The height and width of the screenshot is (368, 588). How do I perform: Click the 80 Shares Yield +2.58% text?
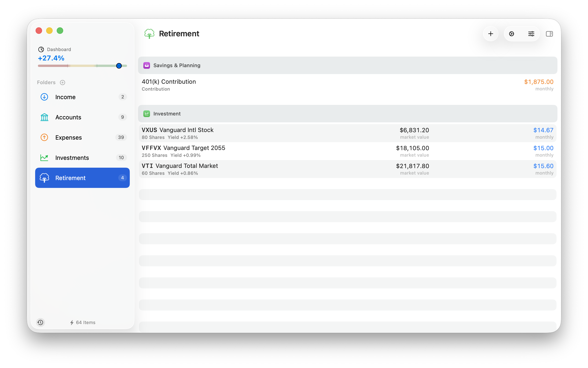click(x=170, y=137)
